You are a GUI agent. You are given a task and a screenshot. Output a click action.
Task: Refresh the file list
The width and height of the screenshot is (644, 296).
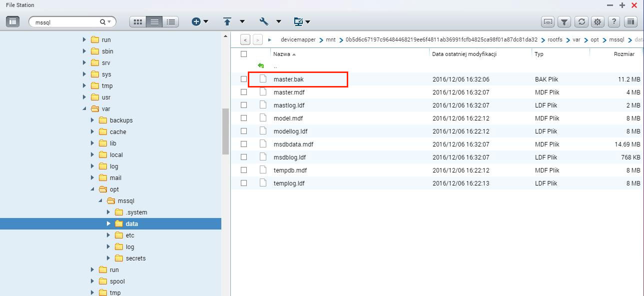[581, 22]
